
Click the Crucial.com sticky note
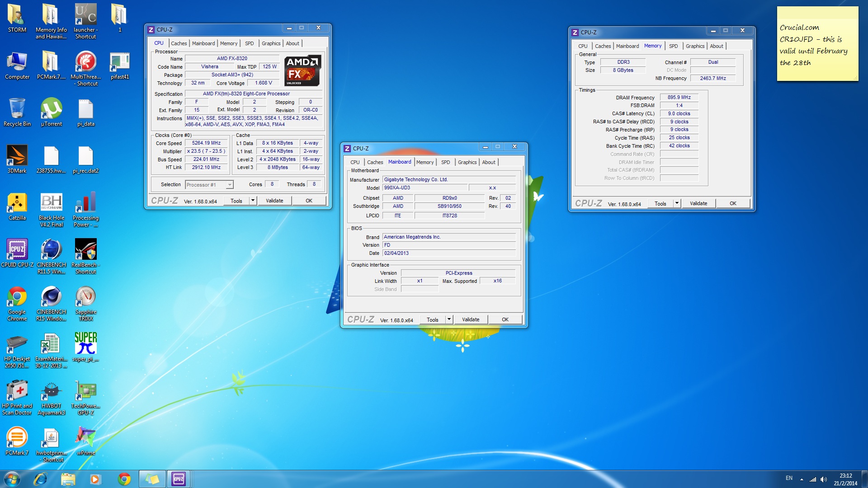(817, 44)
